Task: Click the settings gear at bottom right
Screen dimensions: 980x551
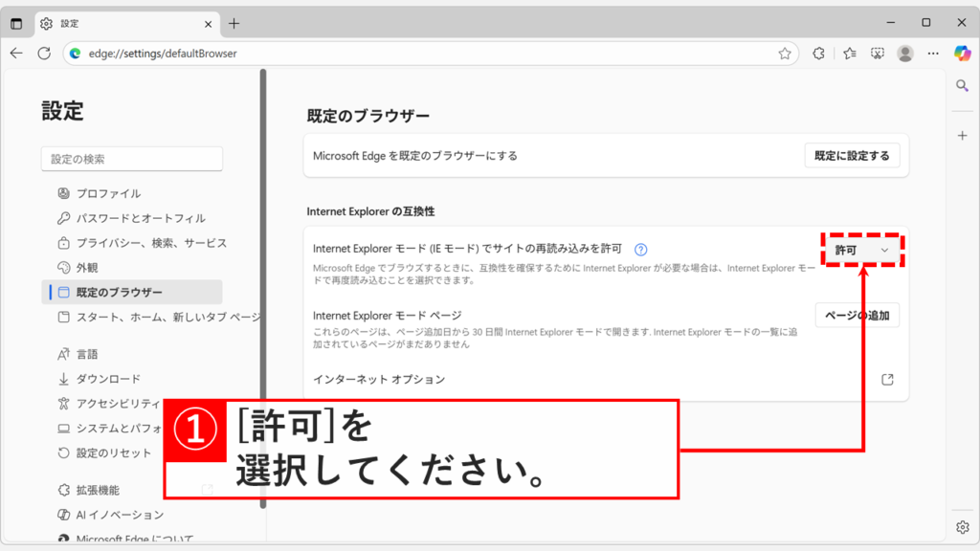Action: 964,526
